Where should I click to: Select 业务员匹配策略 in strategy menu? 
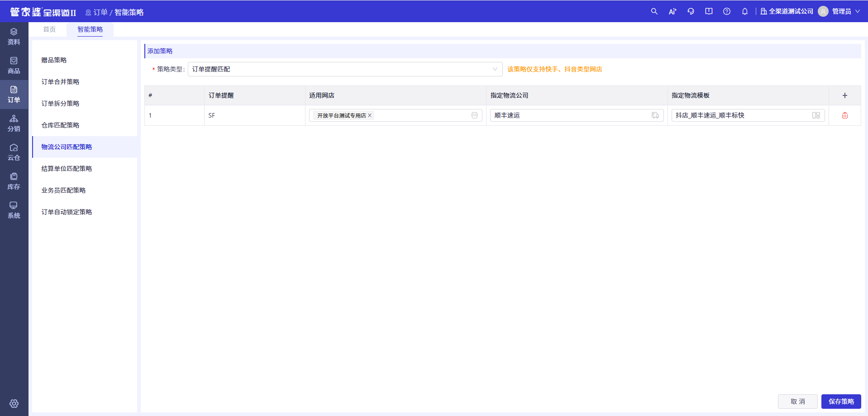(x=85, y=190)
